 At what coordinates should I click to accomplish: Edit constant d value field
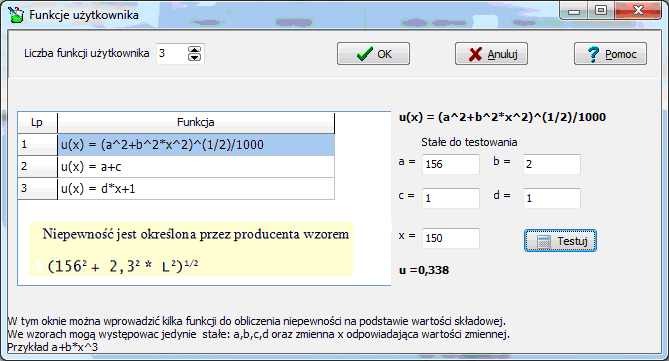552,198
